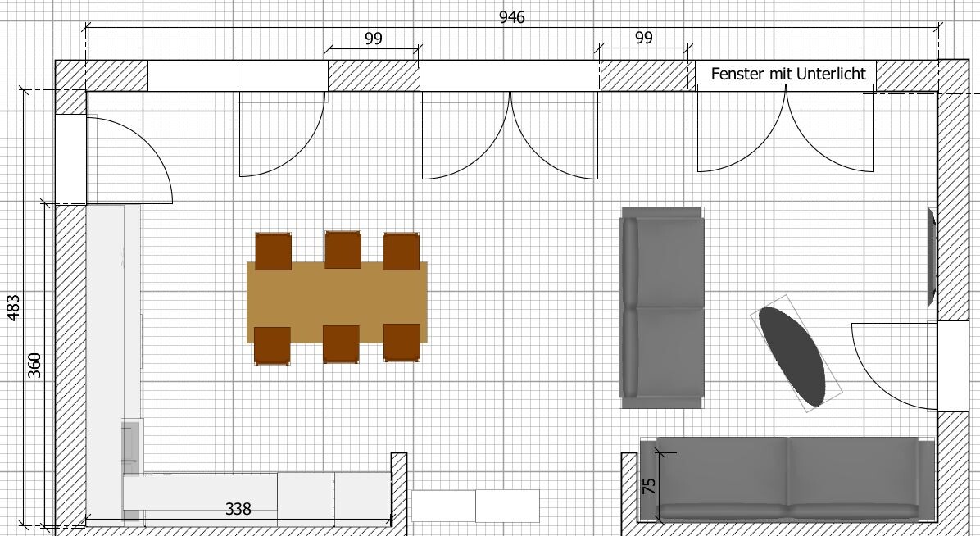Select the vertical two-seat gray sofa

point(662,307)
